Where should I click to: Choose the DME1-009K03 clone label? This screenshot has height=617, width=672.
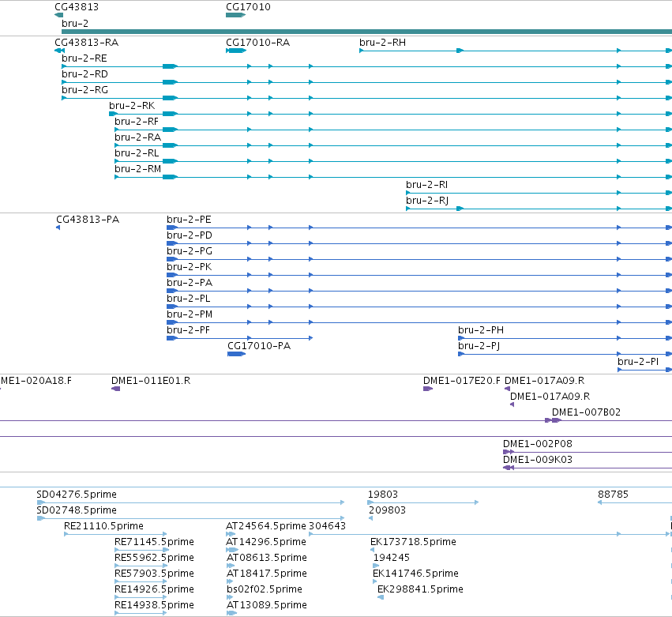538,460
